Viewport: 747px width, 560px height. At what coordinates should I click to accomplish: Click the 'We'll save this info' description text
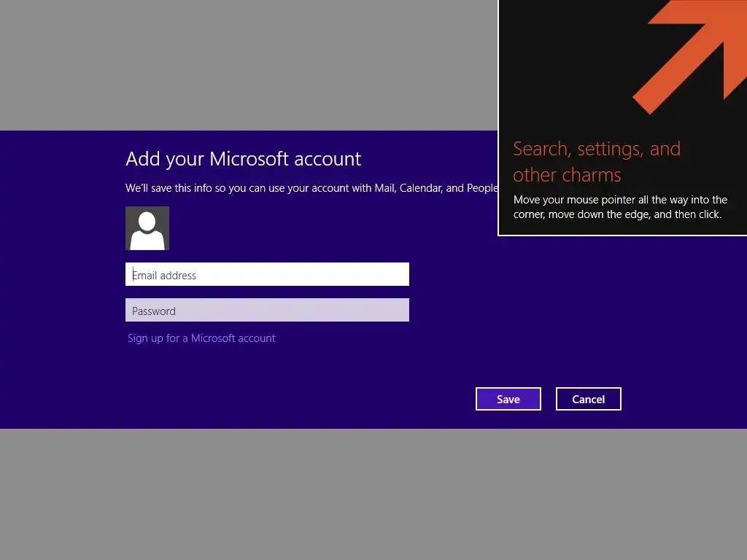311,188
